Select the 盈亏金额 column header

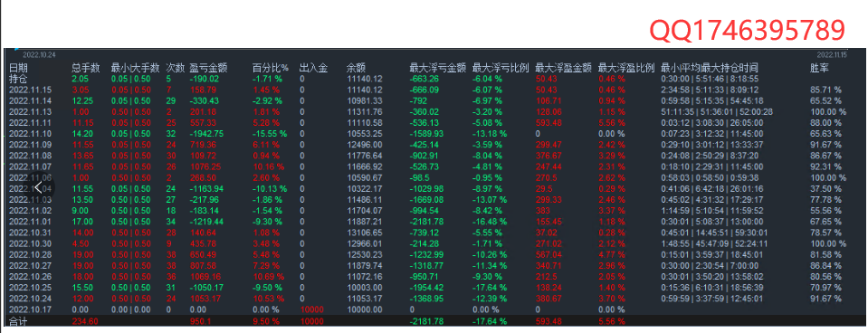click(208, 68)
